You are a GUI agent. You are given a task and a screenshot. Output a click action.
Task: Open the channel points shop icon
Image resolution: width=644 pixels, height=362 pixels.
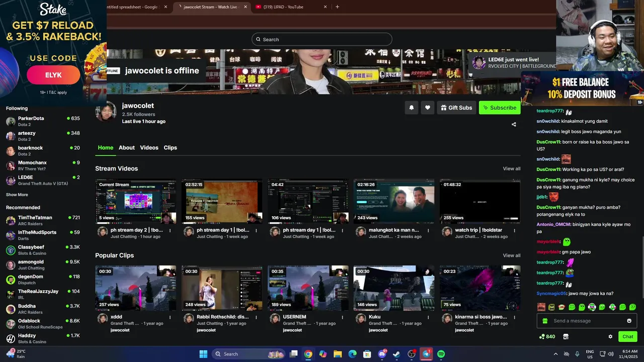pyautogui.click(x=566, y=337)
